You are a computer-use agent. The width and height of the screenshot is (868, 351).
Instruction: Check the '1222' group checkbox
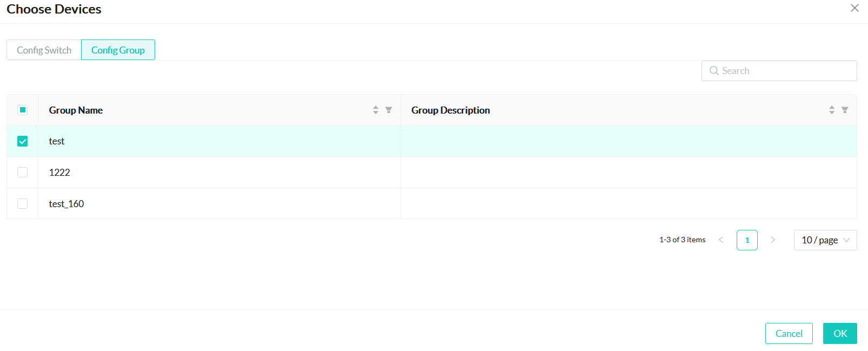[23, 173]
